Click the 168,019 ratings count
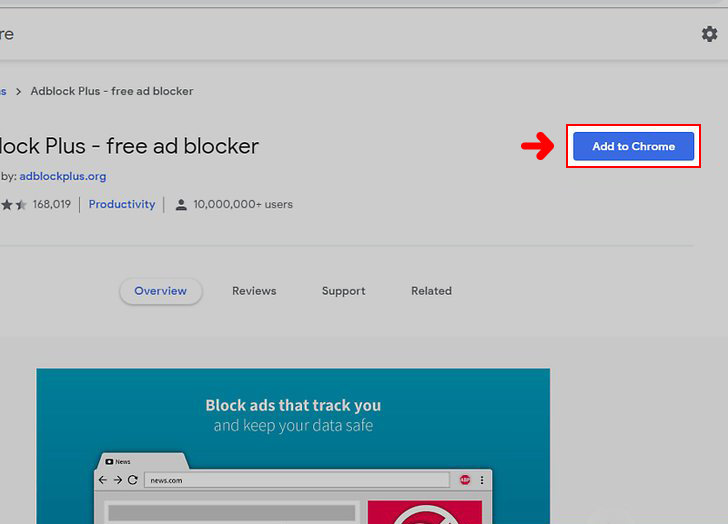 52,204
